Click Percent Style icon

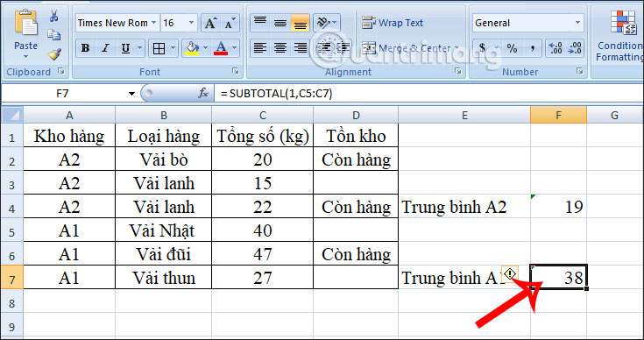point(512,48)
